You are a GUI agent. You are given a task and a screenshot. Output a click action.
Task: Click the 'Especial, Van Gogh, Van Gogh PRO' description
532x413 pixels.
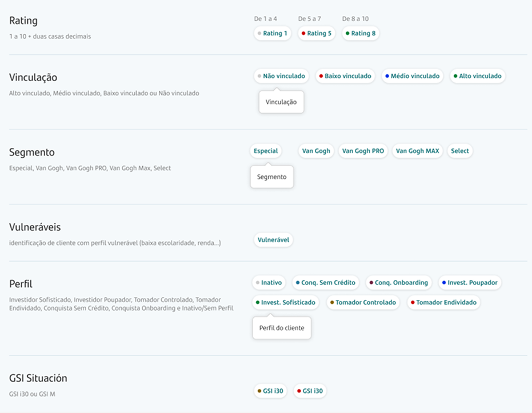click(x=90, y=168)
